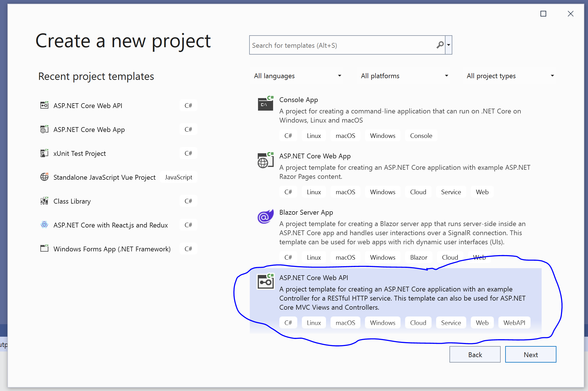Click the Service tag under ASP.NET Core Web API

(x=451, y=323)
